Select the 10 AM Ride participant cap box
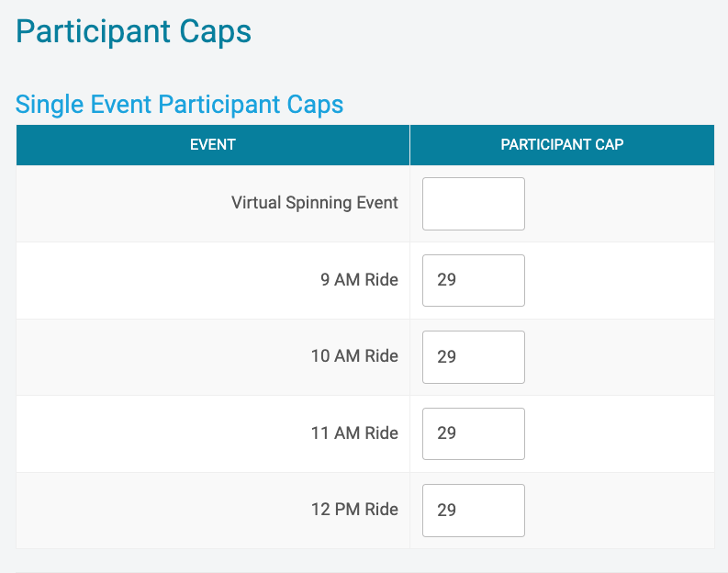728x573 pixels. [474, 357]
